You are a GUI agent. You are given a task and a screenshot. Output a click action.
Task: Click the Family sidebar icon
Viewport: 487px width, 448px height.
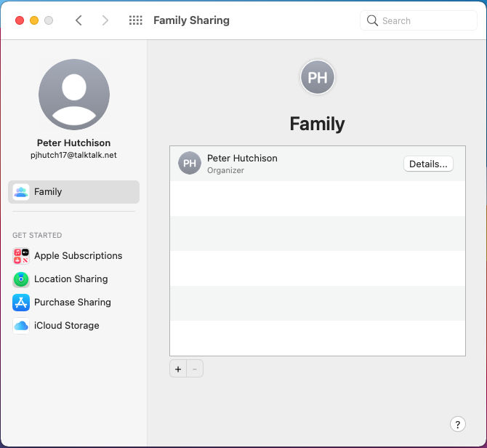21,192
